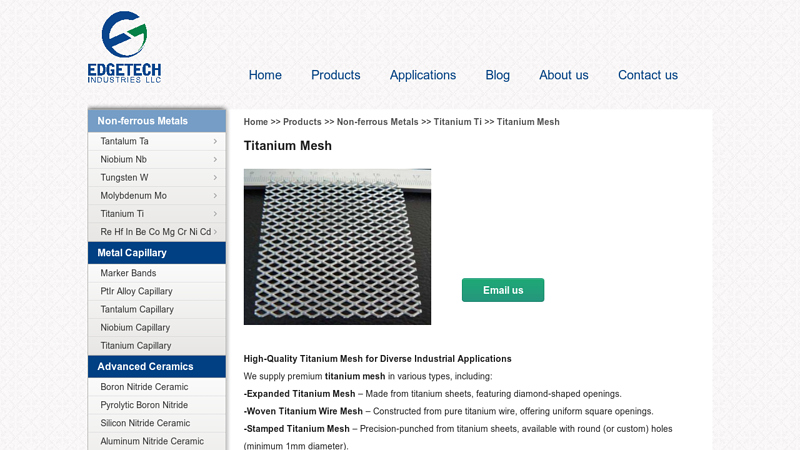Expand the Re Hf In Be chevron
This screenshot has height=450, width=800.
pyautogui.click(x=215, y=232)
